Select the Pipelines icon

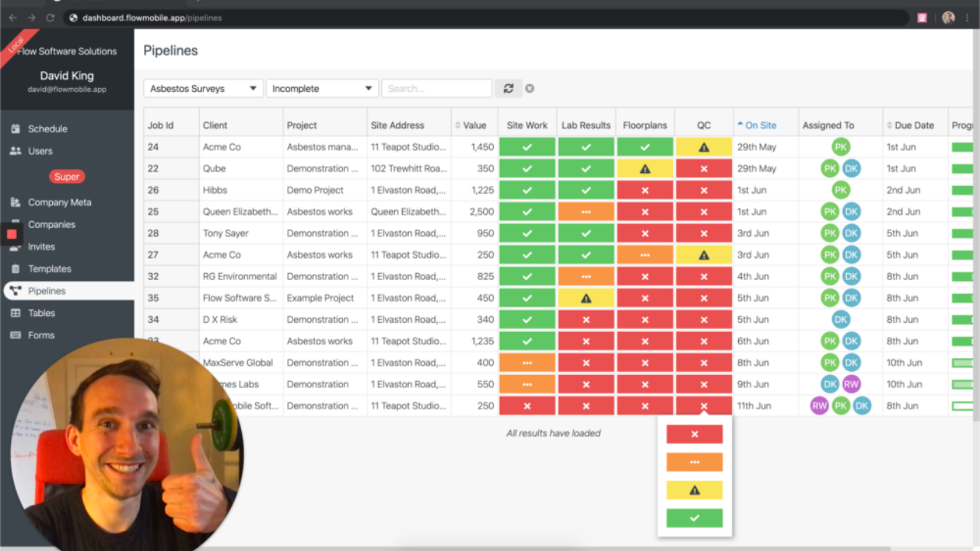[x=15, y=291]
